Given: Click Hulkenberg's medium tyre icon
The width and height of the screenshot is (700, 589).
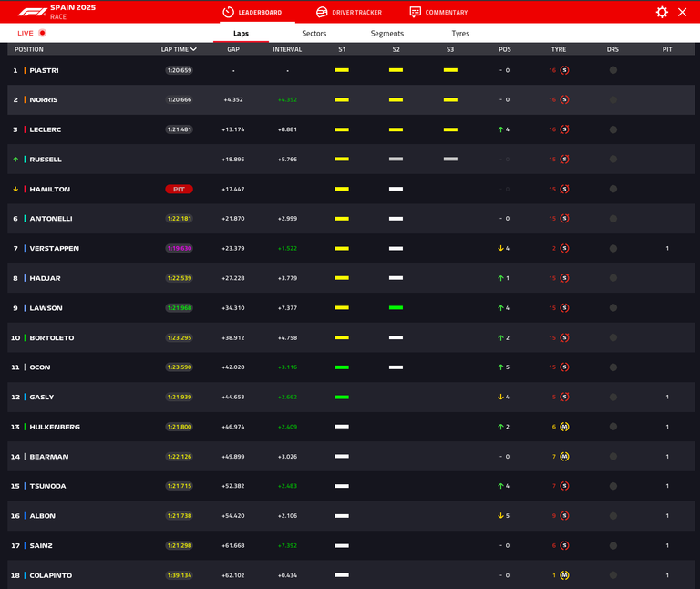Looking at the screenshot, I should [x=564, y=427].
